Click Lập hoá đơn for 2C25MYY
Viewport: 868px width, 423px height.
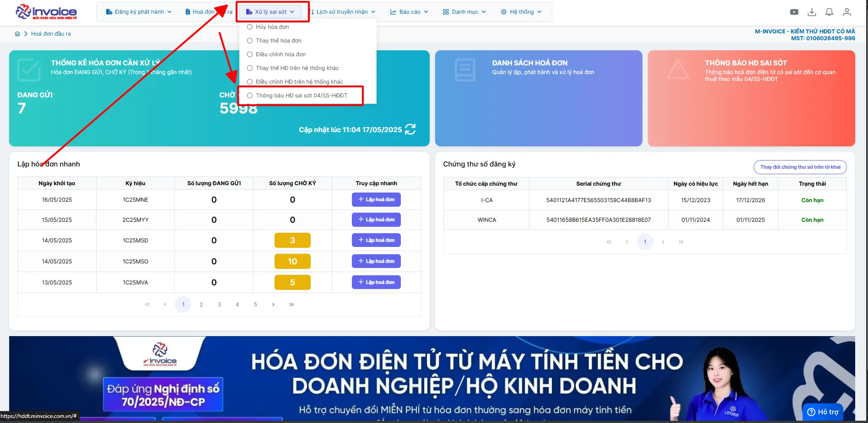tap(376, 220)
